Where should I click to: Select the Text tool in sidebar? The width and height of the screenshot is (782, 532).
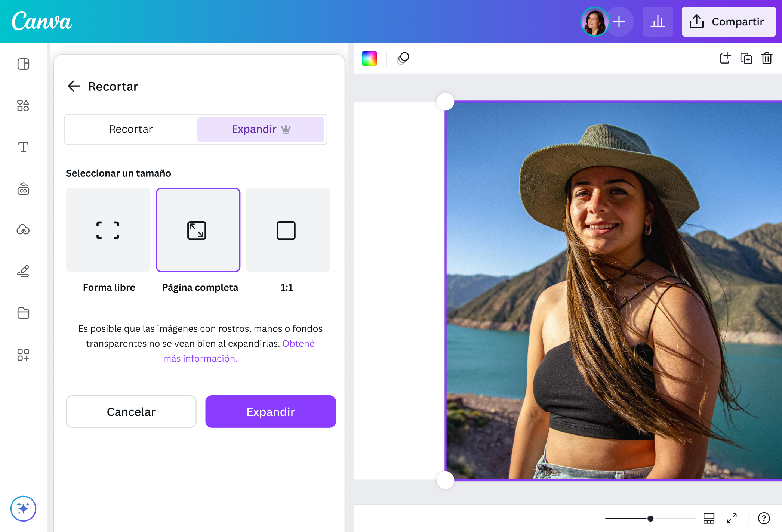click(23, 147)
